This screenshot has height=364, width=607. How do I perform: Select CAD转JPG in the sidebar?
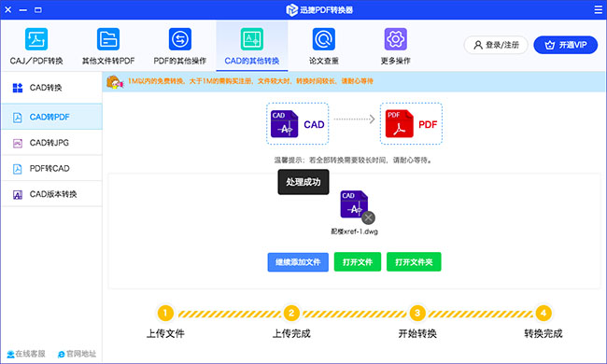pyautogui.click(x=51, y=143)
